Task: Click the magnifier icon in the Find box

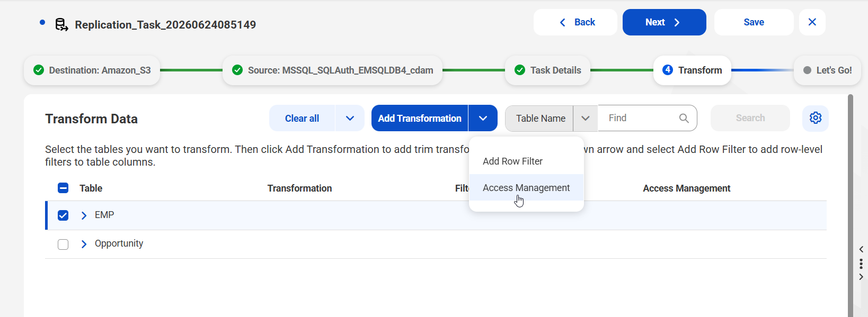Action: click(684, 118)
